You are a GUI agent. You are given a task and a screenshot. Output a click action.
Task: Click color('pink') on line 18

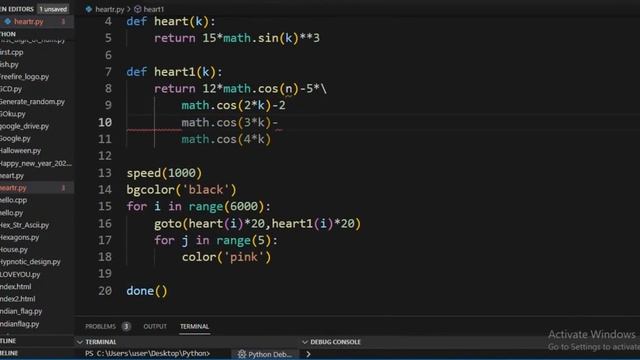pyautogui.click(x=226, y=257)
